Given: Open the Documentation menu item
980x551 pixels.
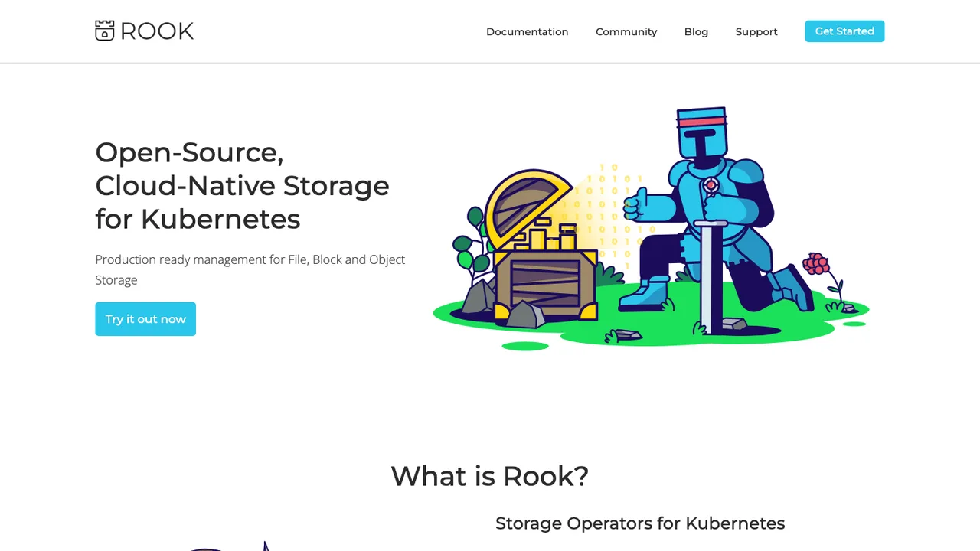Looking at the screenshot, I should pyautogui.click(x=527, y=31).
